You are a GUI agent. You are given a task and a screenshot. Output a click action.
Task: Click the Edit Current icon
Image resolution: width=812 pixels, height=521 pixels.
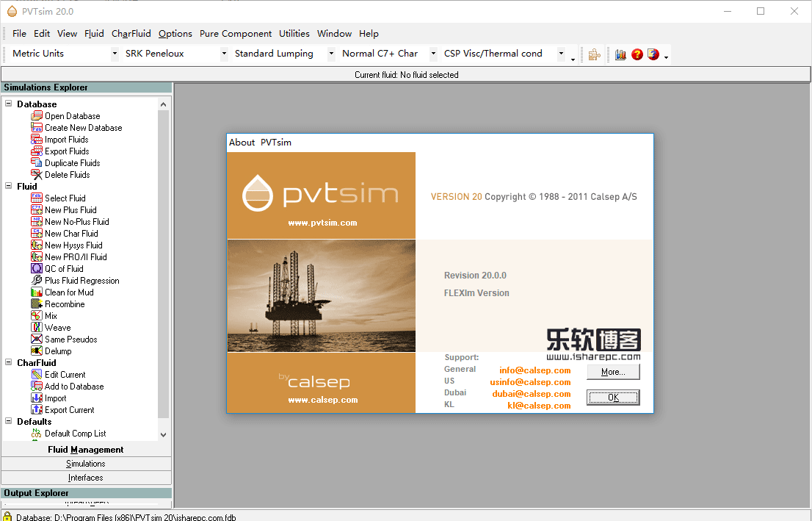click(36, 374)
